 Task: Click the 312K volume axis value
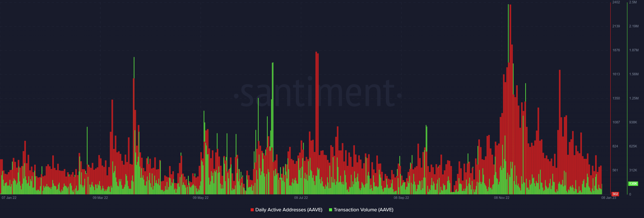633,170
